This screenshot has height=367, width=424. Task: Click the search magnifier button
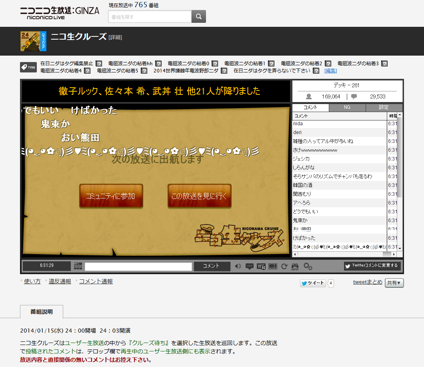pyautogui.click(x=199, y=16)
